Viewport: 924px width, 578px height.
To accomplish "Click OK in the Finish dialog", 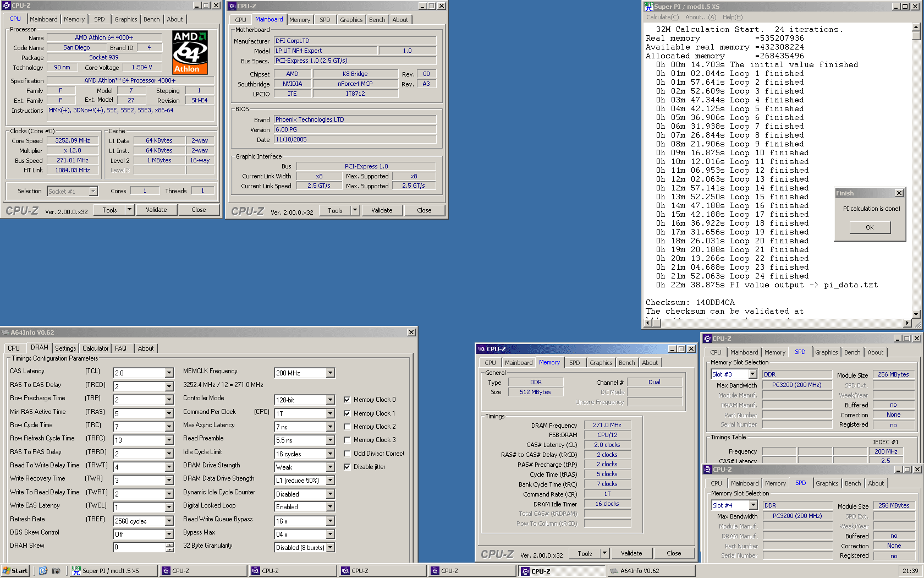I will tap(870, 227).
